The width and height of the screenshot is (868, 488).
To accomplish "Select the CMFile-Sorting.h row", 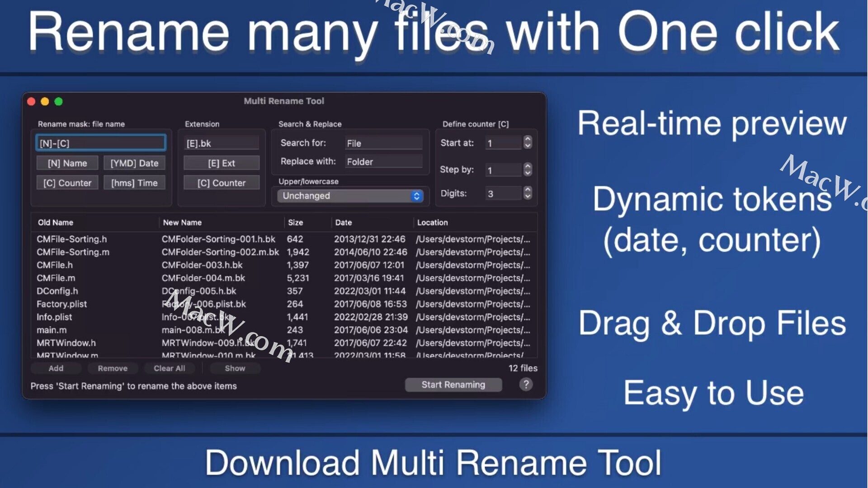I will (x=284, y=239).
